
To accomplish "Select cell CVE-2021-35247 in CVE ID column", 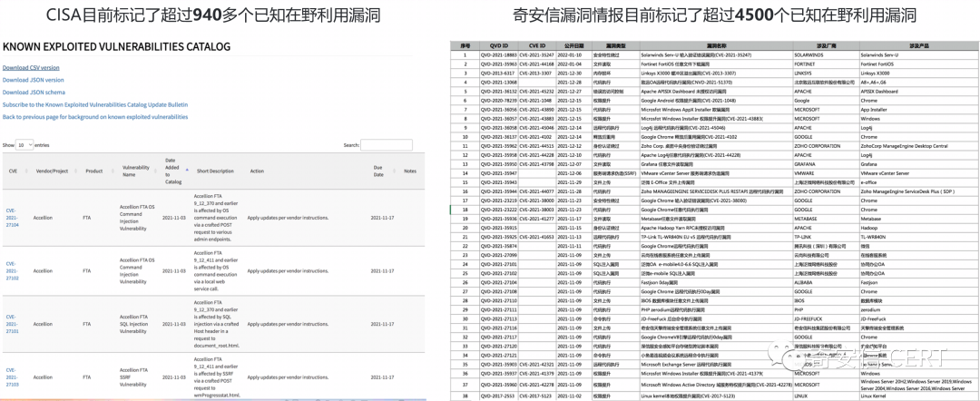I will (537, 55).
